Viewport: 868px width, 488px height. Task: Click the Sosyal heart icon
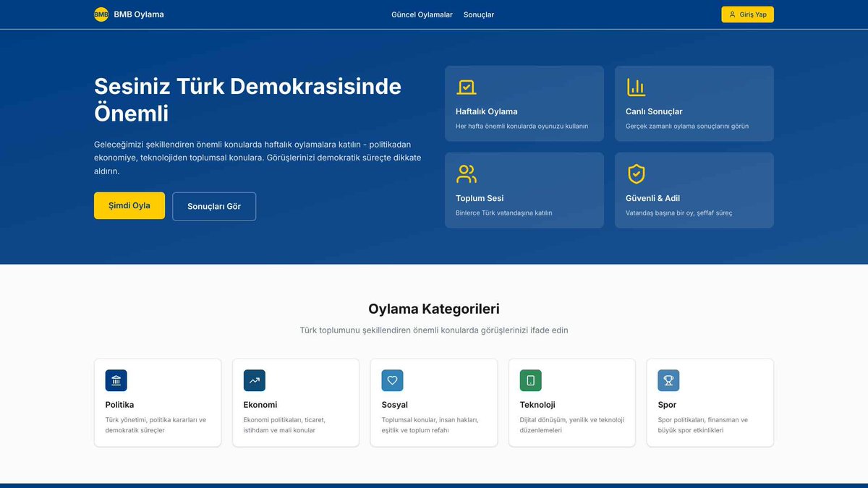tap(393, 381)
